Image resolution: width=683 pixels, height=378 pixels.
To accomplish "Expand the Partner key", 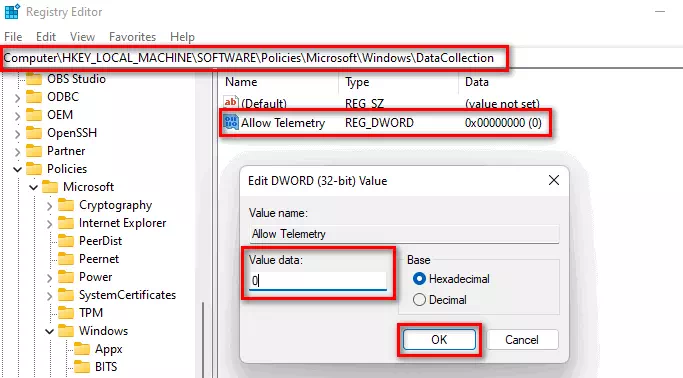I will point(17,152).
